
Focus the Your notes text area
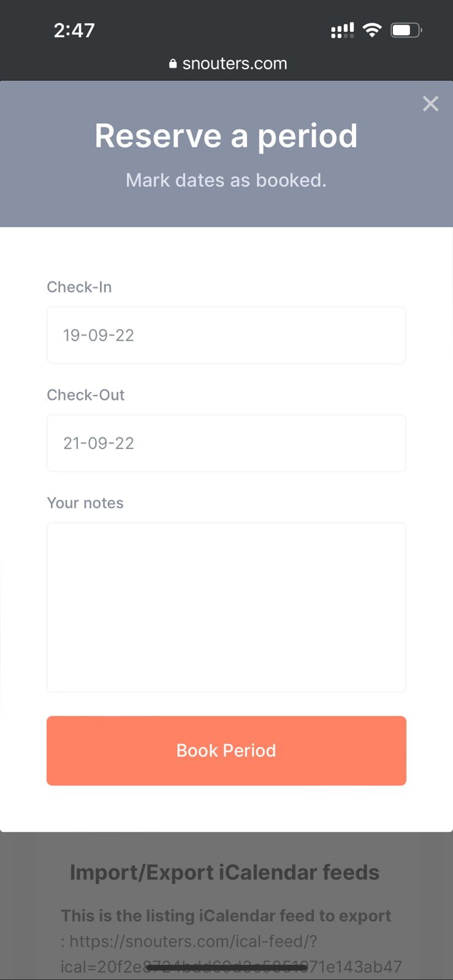coord(226,607)
